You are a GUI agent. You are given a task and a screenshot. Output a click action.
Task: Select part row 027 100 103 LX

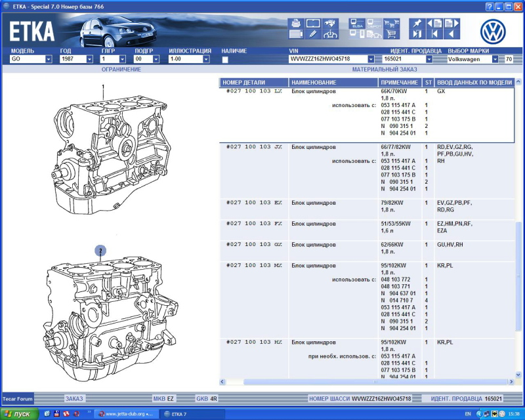tap(367, 115)
